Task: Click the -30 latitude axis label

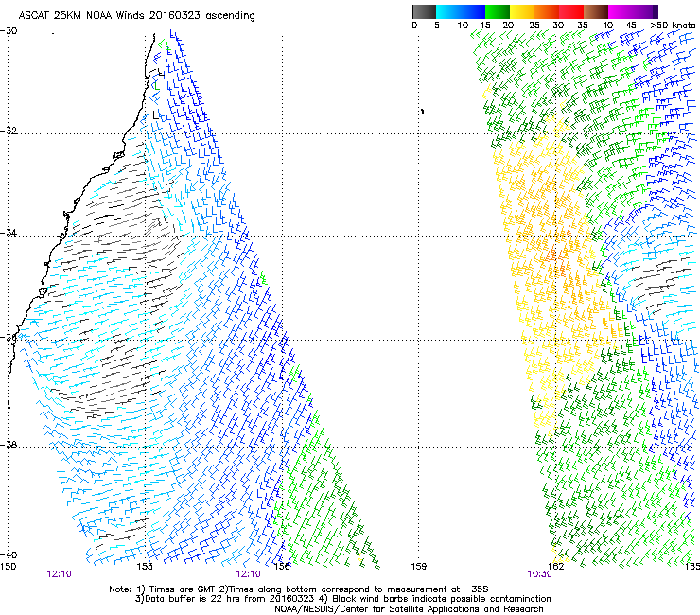Action: (x=9, y=31)
